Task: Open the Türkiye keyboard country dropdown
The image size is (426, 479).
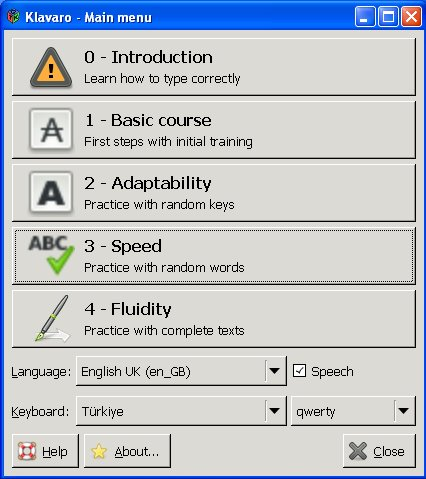Action: [181, 411]
